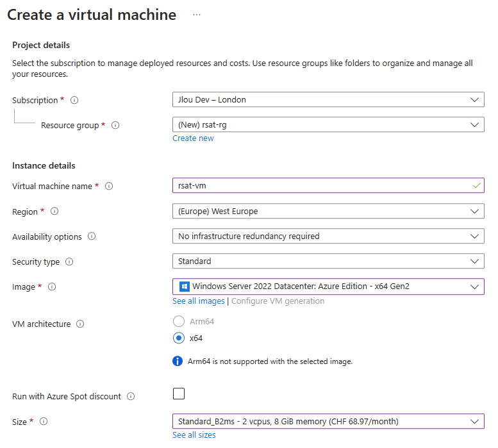Show info tooltip for Resource group
This screenshot has height=448, width=498.
tap(115, 126)
